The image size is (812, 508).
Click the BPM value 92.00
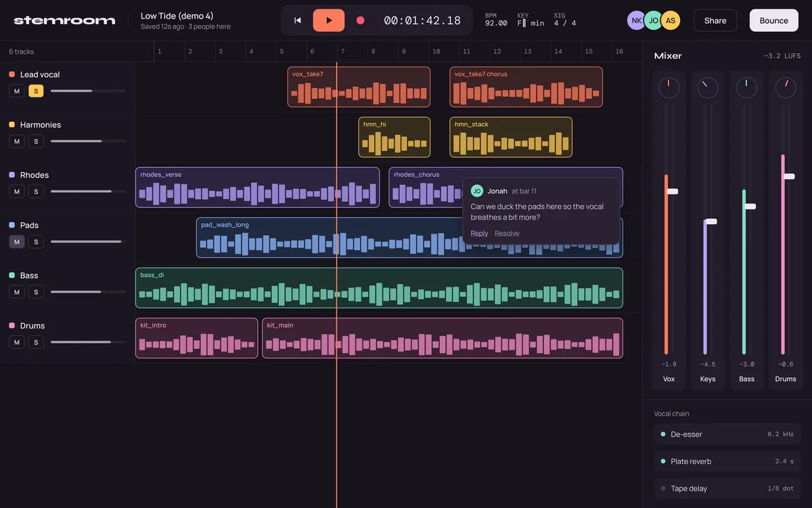tap(496, 24)
